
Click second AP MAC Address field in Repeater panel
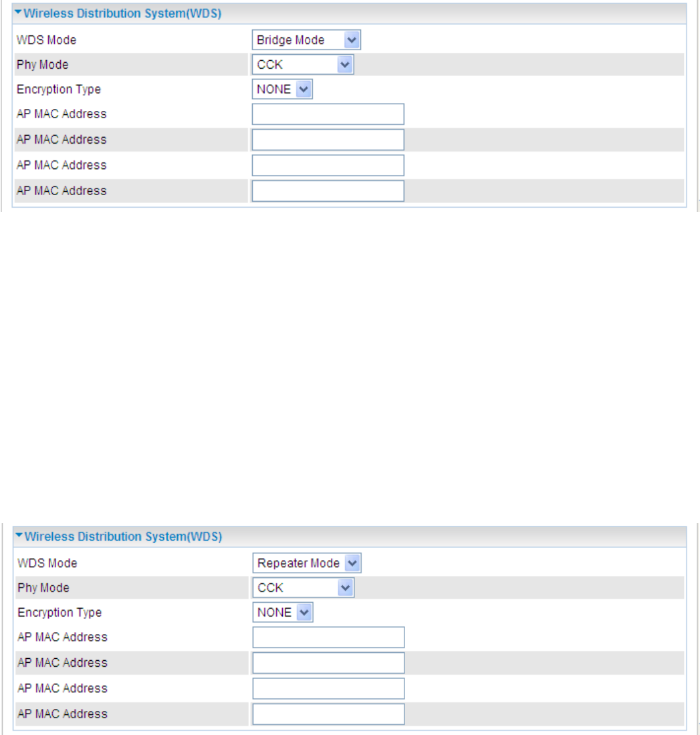point(328,663)
